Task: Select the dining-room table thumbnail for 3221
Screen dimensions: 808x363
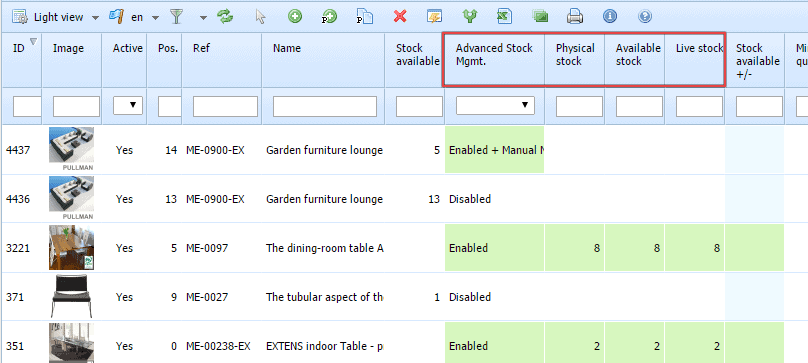Action: pyautogui.click(x=71, y=248)
